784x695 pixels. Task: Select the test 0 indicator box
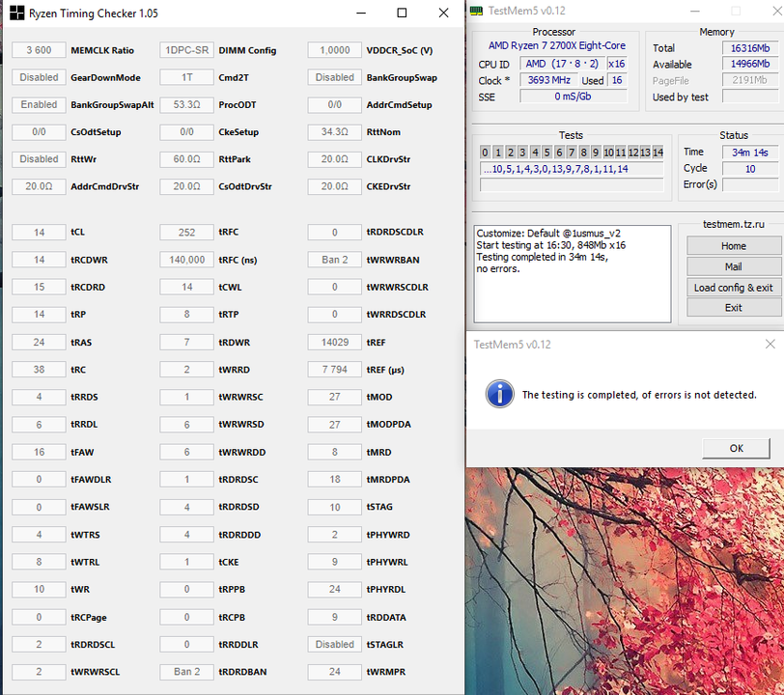485,152
